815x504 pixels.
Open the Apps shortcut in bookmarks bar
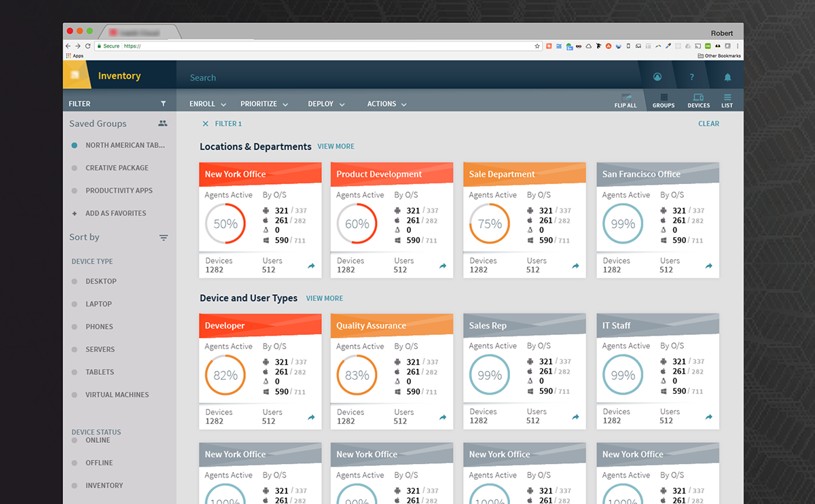click(75, 56)
